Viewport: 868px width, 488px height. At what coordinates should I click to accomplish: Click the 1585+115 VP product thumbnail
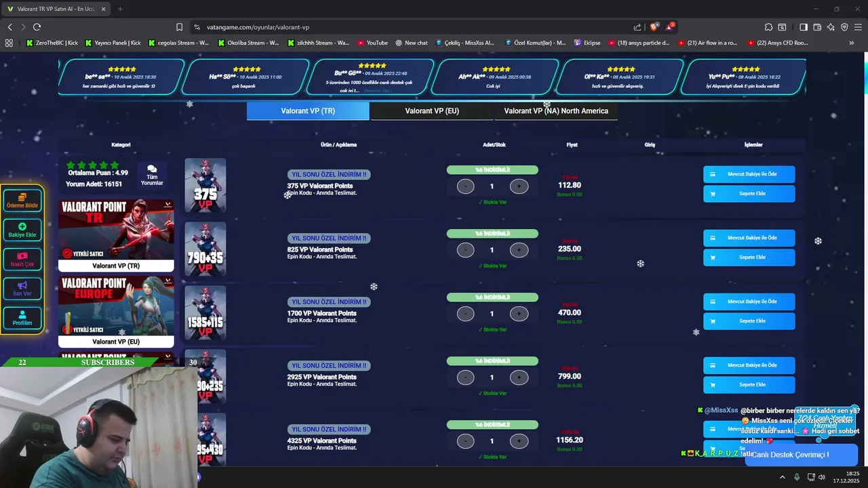tap(205, 312)
